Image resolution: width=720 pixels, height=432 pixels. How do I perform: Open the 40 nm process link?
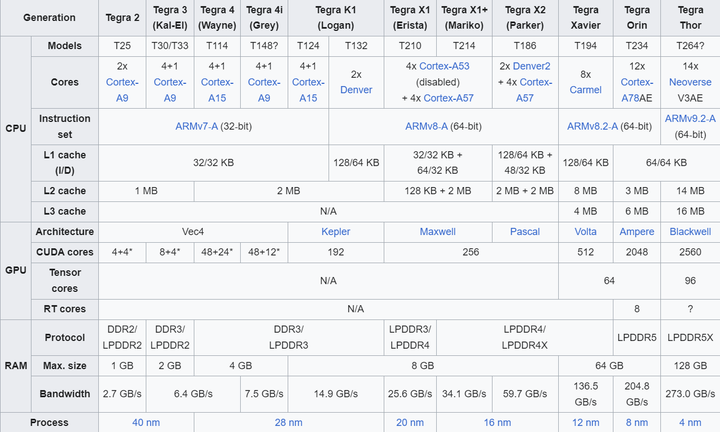(146, 422)
